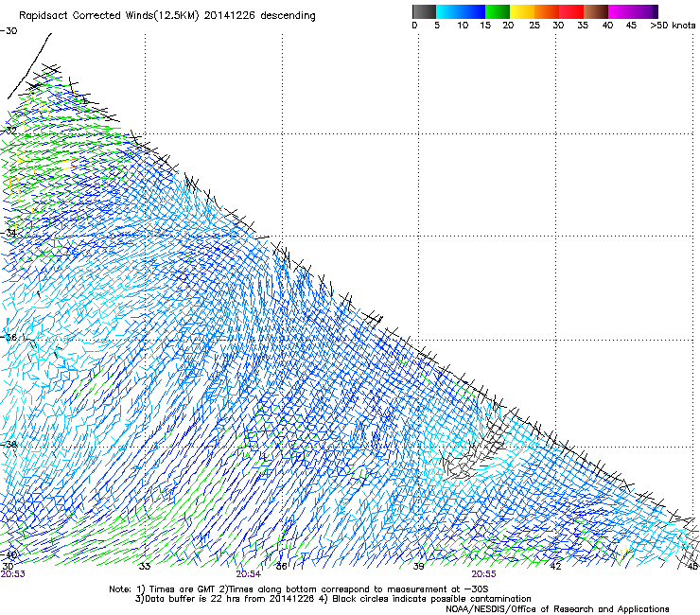
Task: Click the -32 latitude axis label
Action: (x=9, y=131)
